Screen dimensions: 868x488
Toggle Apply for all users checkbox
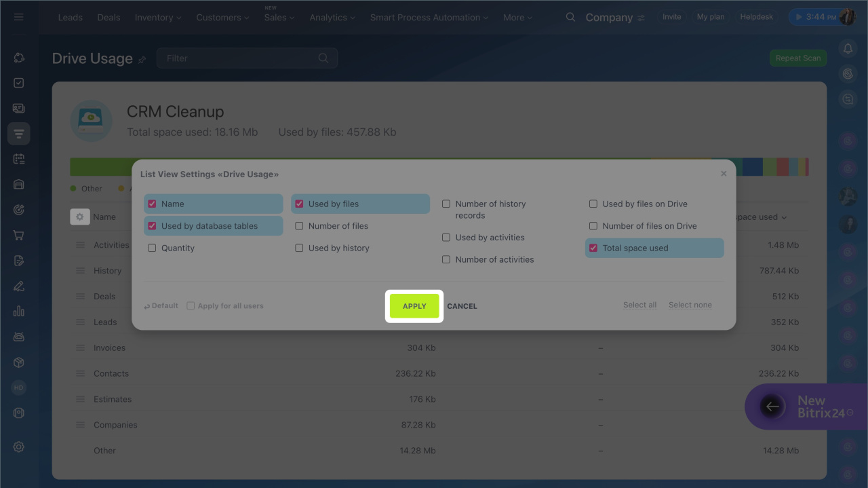[x=191, y=306]
